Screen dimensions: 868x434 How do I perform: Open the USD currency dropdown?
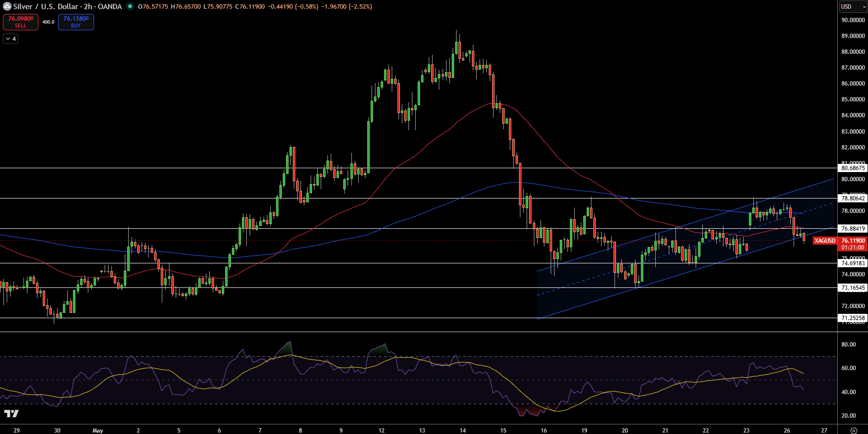(853, 7)
